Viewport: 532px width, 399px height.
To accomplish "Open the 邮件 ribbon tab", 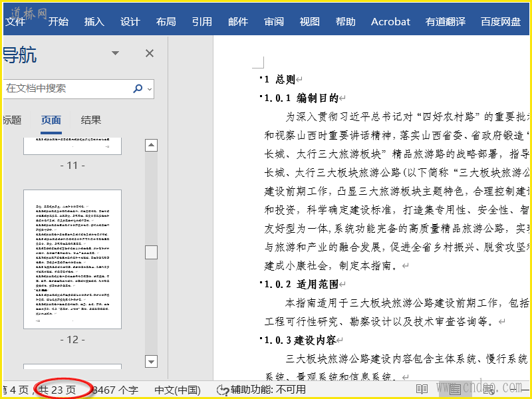I will pyautogui.click(x=238, y=22).
